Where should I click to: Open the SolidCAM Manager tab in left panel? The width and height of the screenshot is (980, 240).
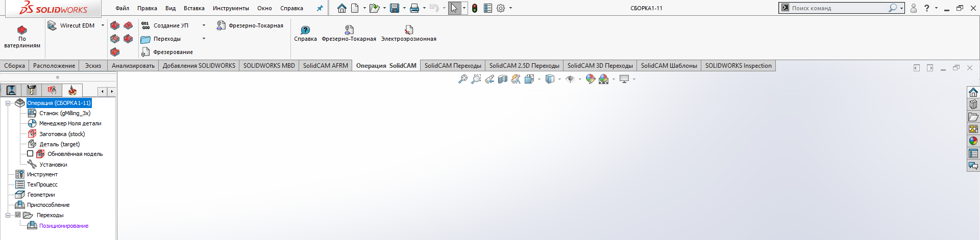pos(72,91)
